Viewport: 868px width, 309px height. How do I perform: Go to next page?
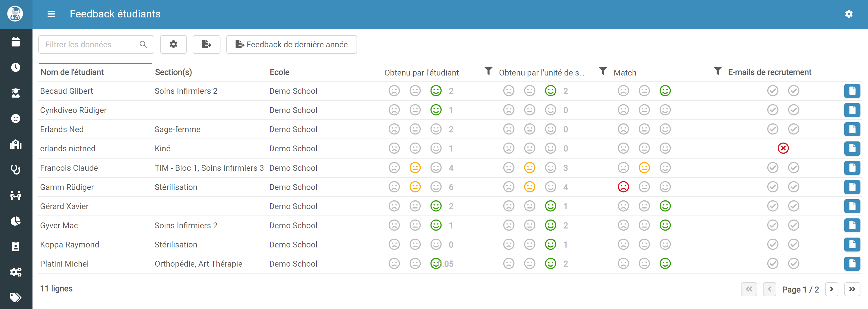831,289
